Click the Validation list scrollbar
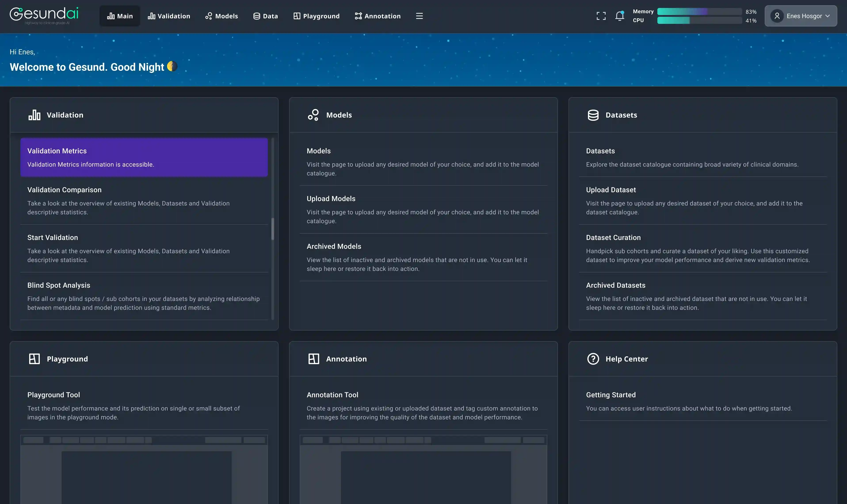 pyautogui.click(x=273, y=228)
